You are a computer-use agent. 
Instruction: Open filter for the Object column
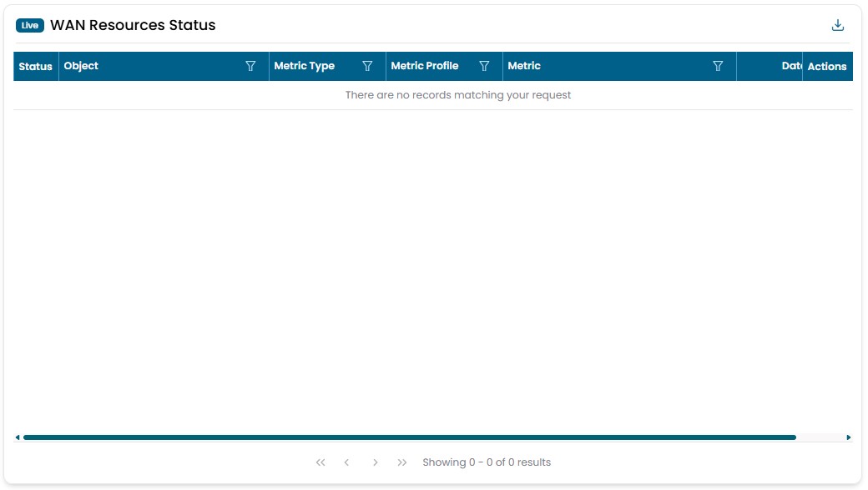pyautogui.click(x=250, y=66)
